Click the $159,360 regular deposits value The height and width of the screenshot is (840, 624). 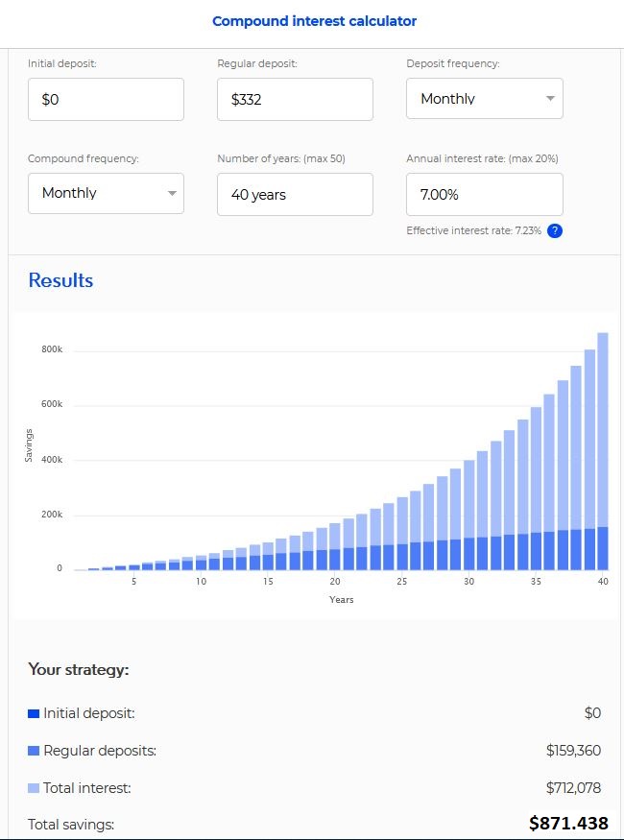[x=573, y=751]
